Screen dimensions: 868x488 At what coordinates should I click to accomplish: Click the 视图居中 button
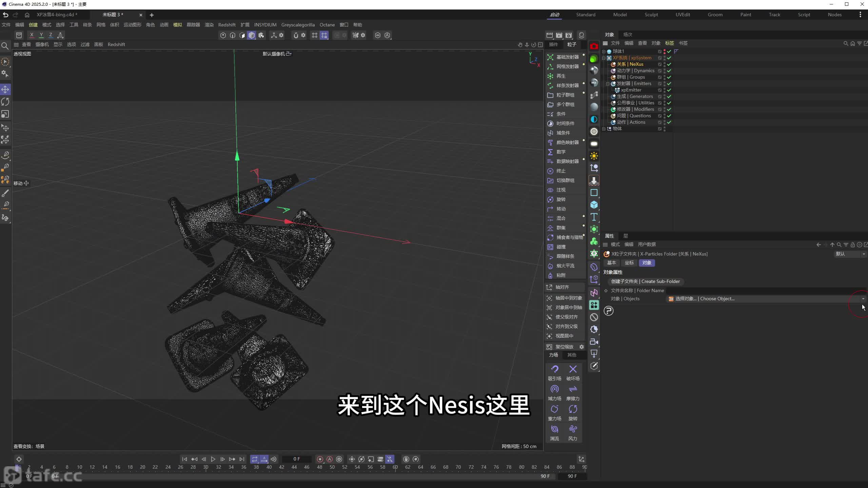pyautogui.click(x=565, y=336)
